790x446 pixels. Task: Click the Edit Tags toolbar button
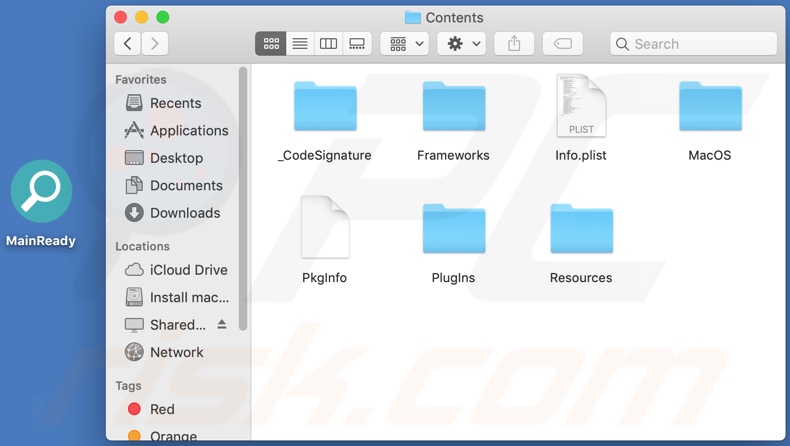(563, 44)
